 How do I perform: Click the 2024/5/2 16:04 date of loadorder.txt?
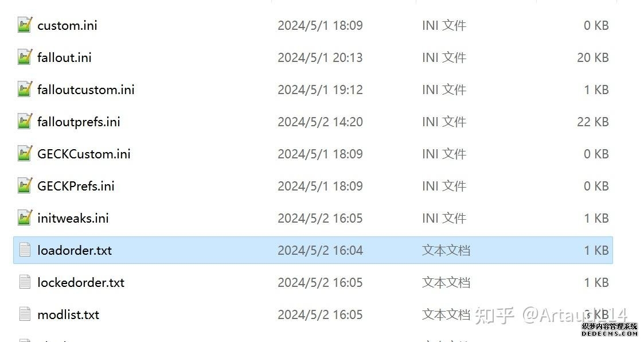(x=321, y=250)
